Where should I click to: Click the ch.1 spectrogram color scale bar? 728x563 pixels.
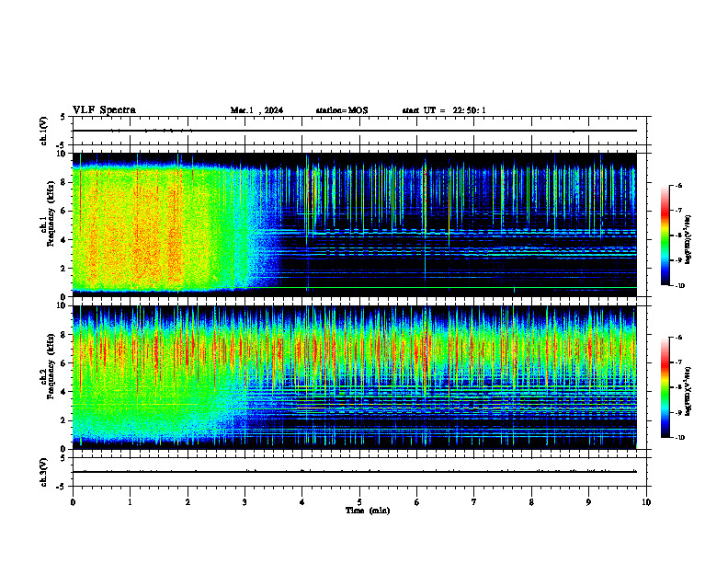(665, 236)
